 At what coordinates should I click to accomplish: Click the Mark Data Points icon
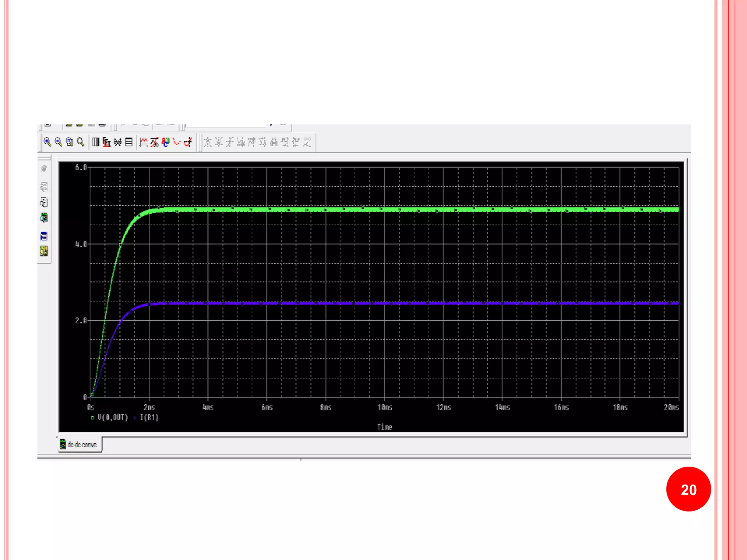tap(177, 142)
